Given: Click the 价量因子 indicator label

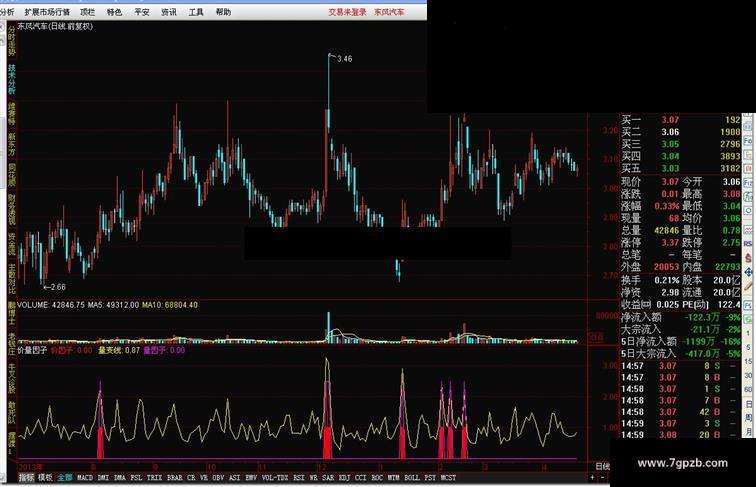Looking at the screenshot, I should tap(32, 350).
